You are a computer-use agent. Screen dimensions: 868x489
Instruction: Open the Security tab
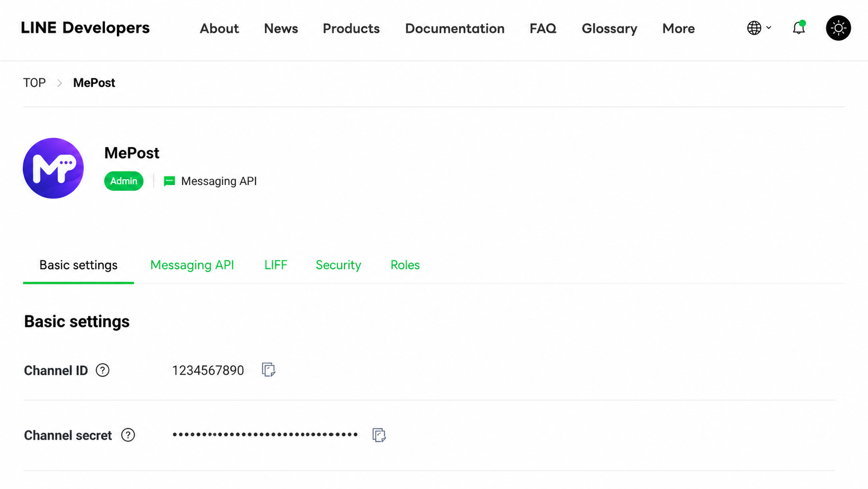[x=338, y=265]
